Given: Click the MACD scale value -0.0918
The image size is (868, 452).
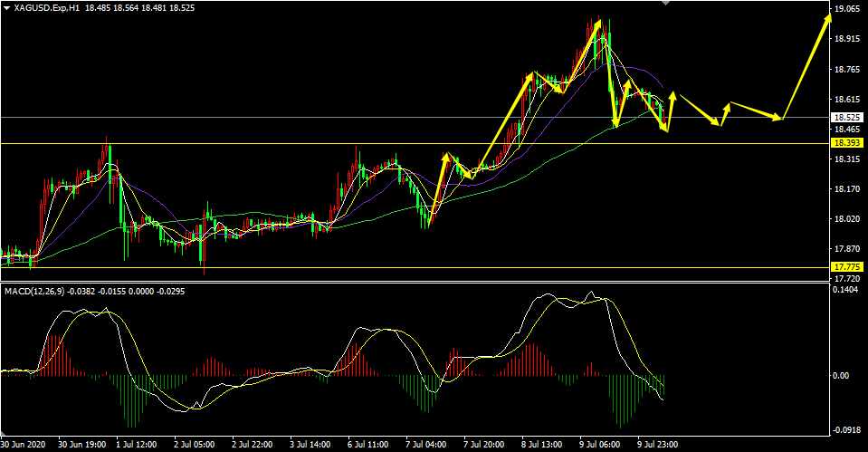Looking at the screenshot, I should (x=845, y=430).
